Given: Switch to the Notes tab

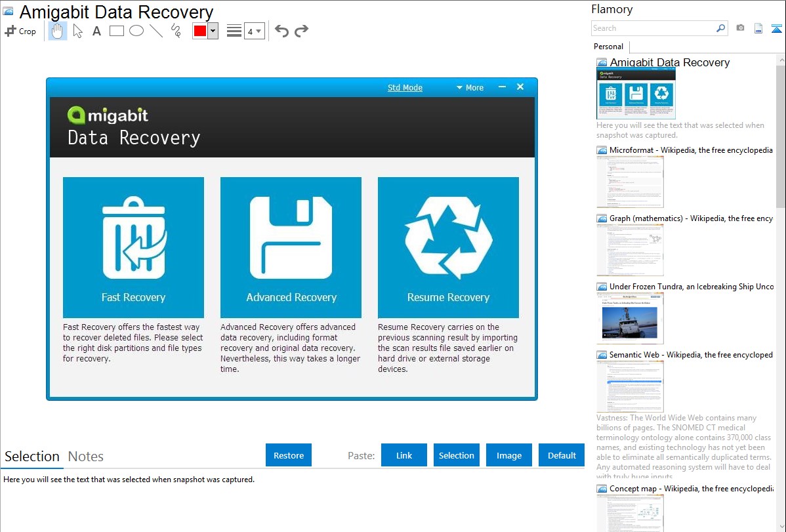Looking at the screenshot, I should tap(86, 457).
